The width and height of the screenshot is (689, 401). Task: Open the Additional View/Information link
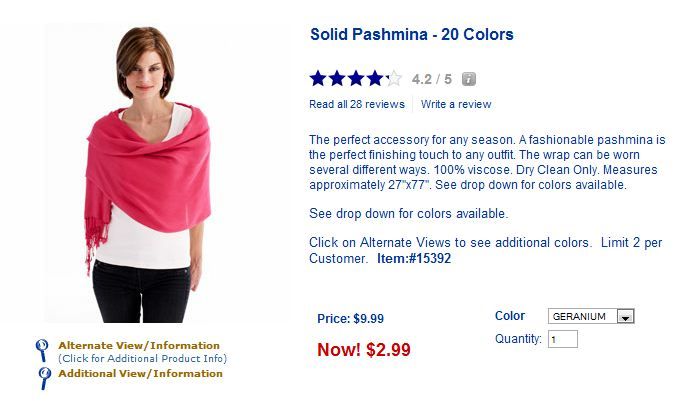click(140, 373)
